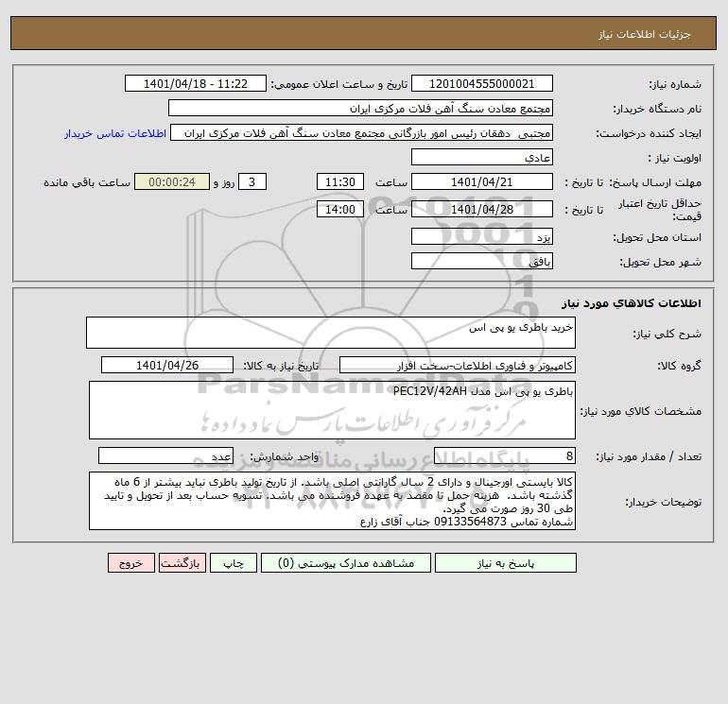Click the اولویت نیاز field عادی
728x704 pixels.
coord(482,157)
